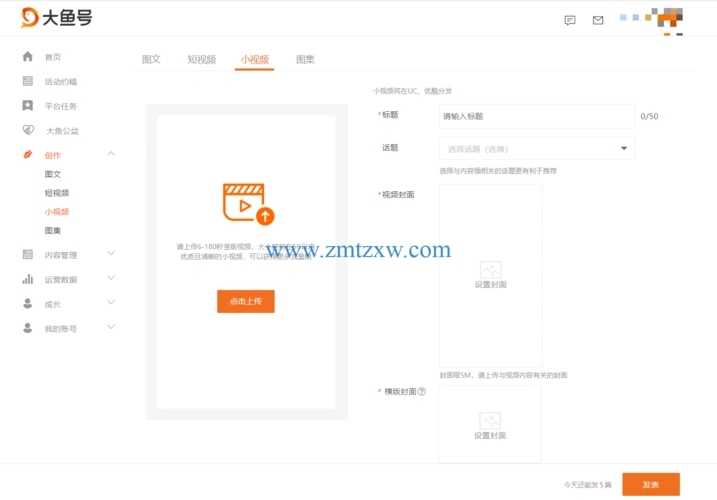Expand the 运营数据 sidebar section
Screen dimensions: 717x500
pyautogui.click(x=111, y=278)
